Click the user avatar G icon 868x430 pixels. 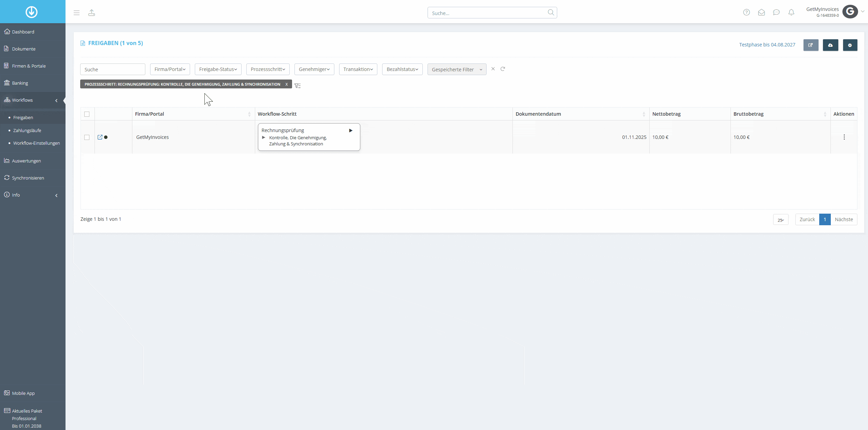(x=850, y=12)
